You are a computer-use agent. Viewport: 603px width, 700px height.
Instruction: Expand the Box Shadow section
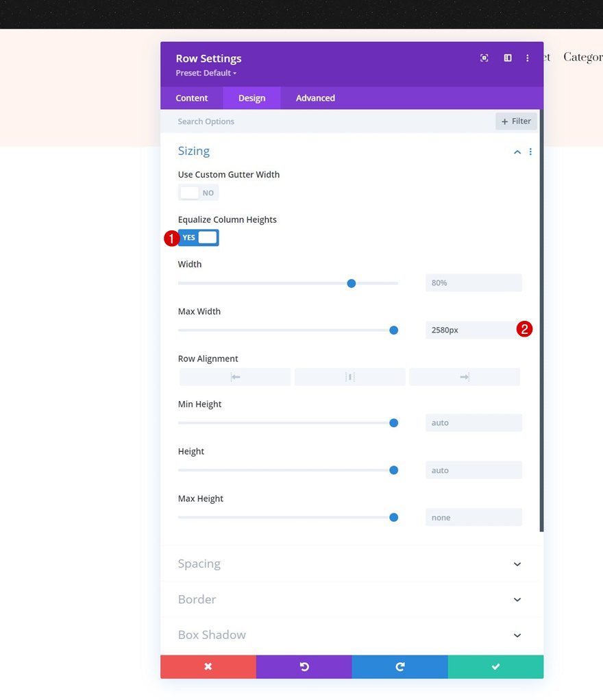[350, 634]
